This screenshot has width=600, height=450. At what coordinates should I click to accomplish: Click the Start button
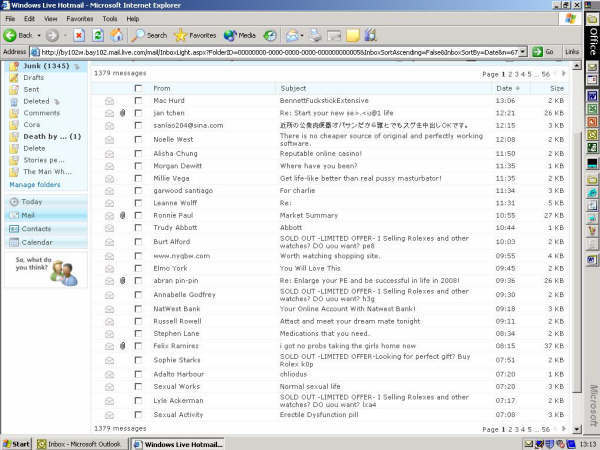pyautogui.click(x=16, y=444)
